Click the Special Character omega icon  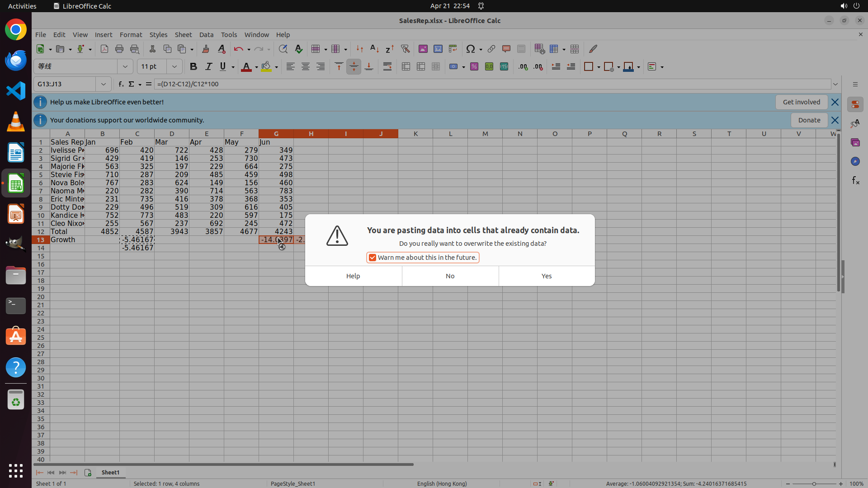coord(470,49)
